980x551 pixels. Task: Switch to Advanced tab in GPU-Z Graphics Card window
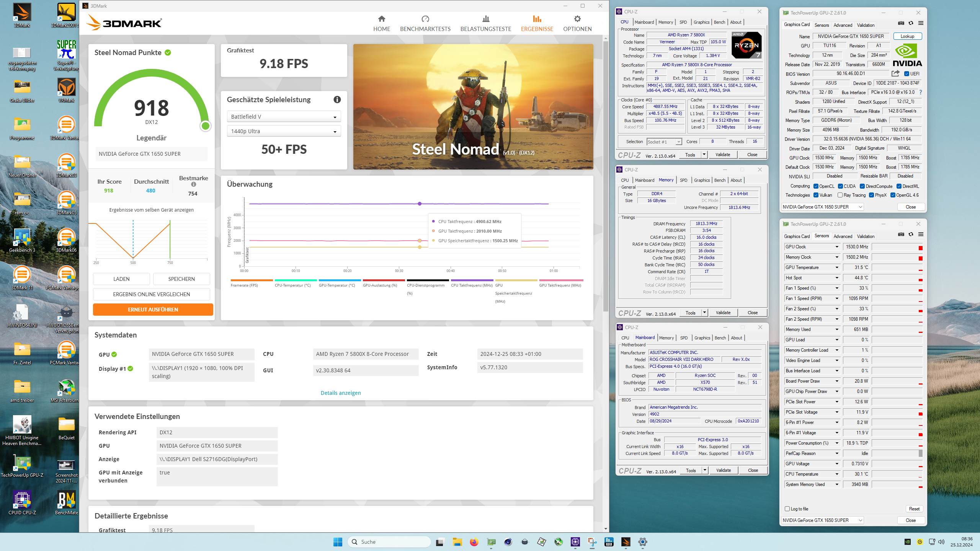coord(843,25)
